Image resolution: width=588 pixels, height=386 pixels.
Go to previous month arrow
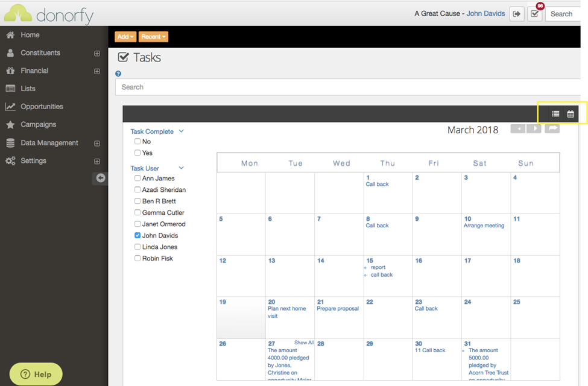click(517, 129)
